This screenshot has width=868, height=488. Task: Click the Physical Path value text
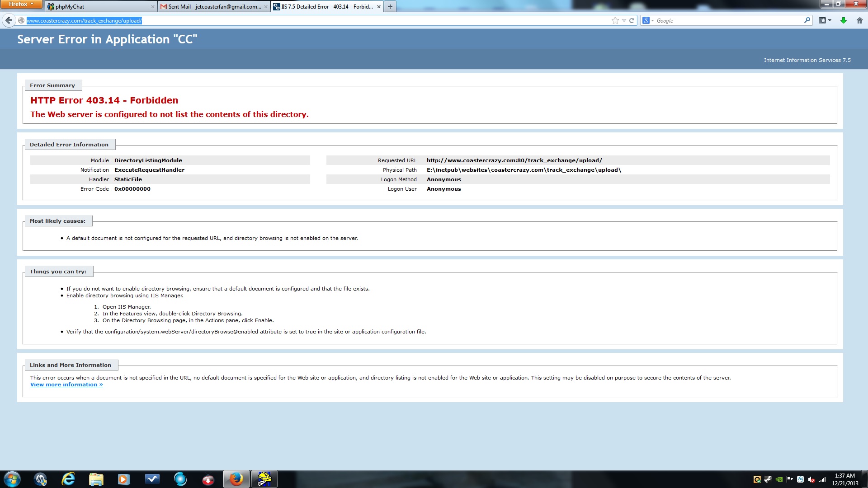tap(524, 170)
